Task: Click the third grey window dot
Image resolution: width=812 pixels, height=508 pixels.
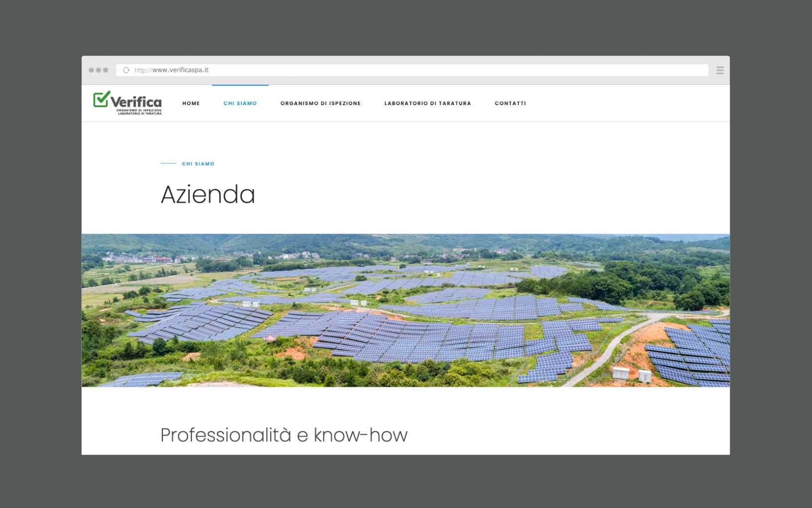Action: (106, 70)
